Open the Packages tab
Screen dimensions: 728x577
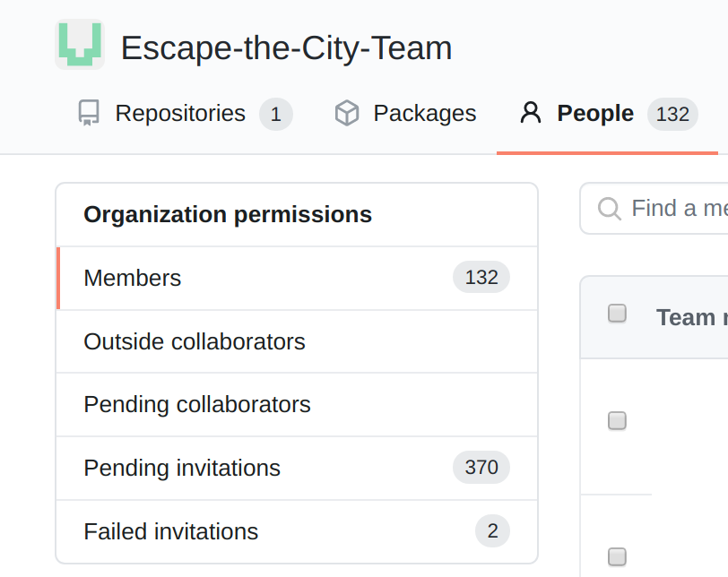[x=424, y=114]
